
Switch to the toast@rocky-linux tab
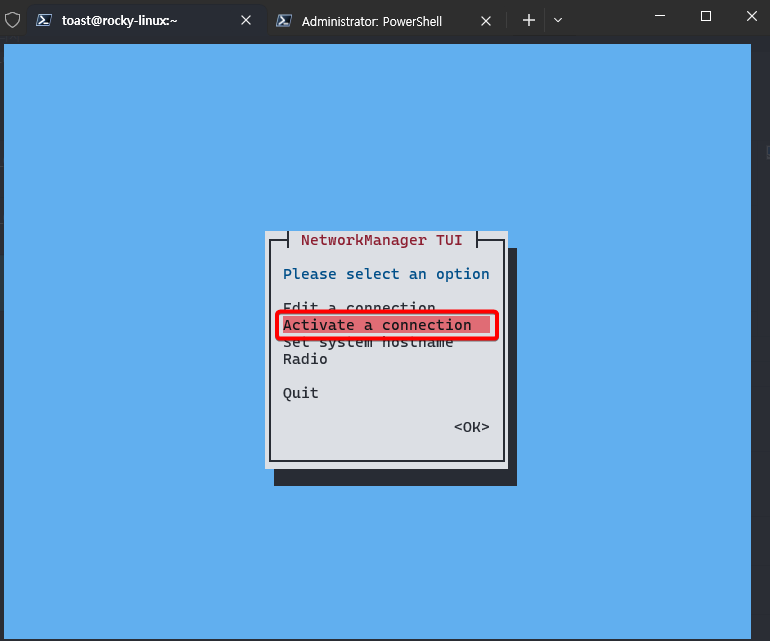click(x=146, y=20)
